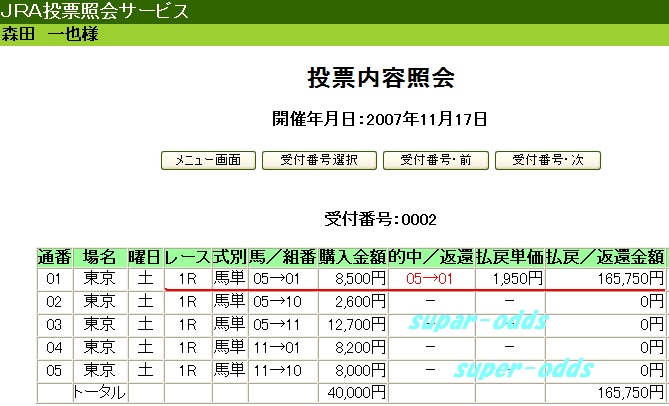Screen dimensions: 669x406
Task: Click the 0円 payout in row 04
Action: [652, 348]
